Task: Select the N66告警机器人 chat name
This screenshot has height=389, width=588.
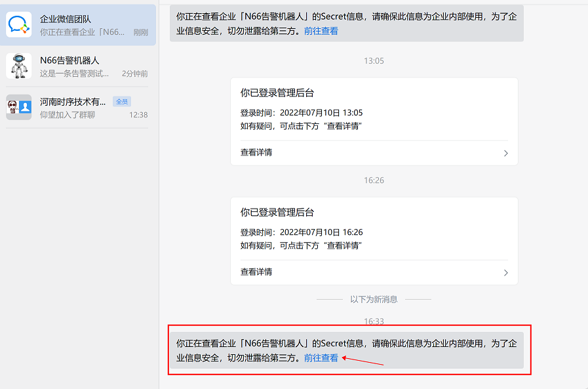Action: pos(69,60)
